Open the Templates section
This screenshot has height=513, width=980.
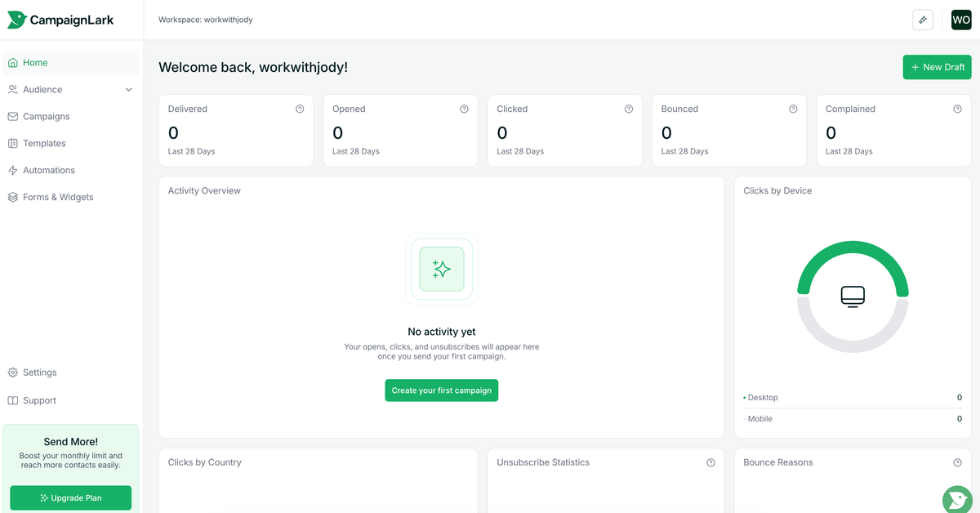(x=43, y=143)
